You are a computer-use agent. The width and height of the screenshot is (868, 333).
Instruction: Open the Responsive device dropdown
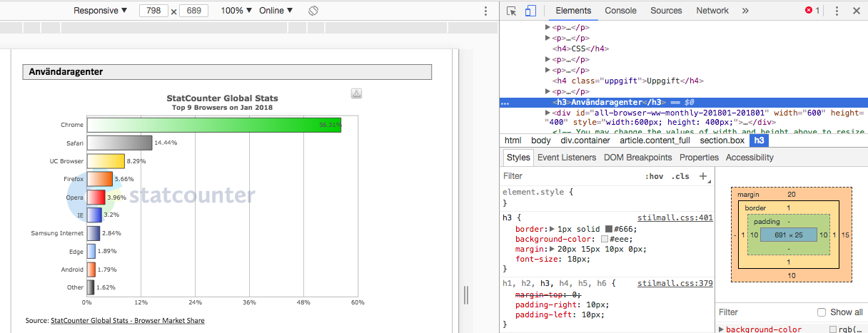[101, 11]
